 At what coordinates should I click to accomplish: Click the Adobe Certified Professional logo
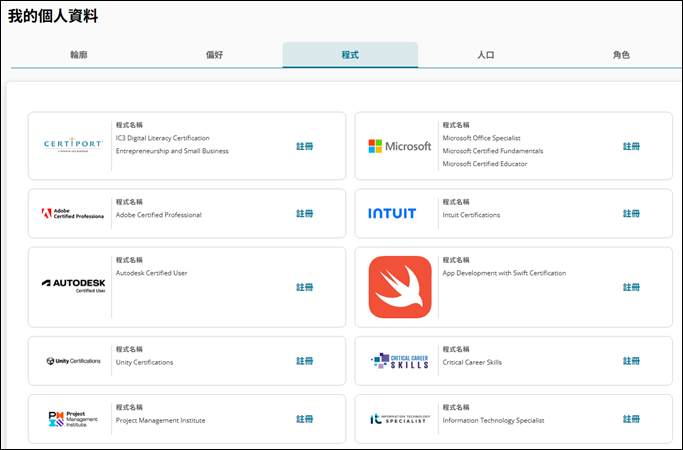click(x=73, y=213)
